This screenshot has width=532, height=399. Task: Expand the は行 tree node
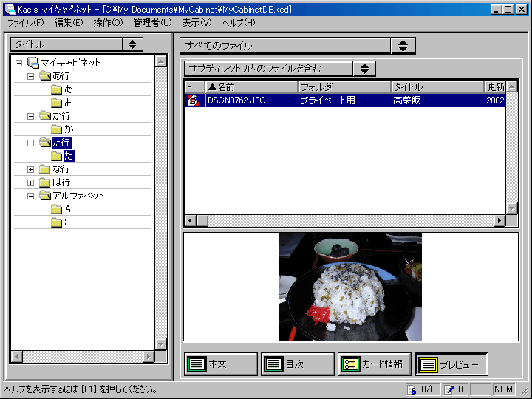point(30,183)
